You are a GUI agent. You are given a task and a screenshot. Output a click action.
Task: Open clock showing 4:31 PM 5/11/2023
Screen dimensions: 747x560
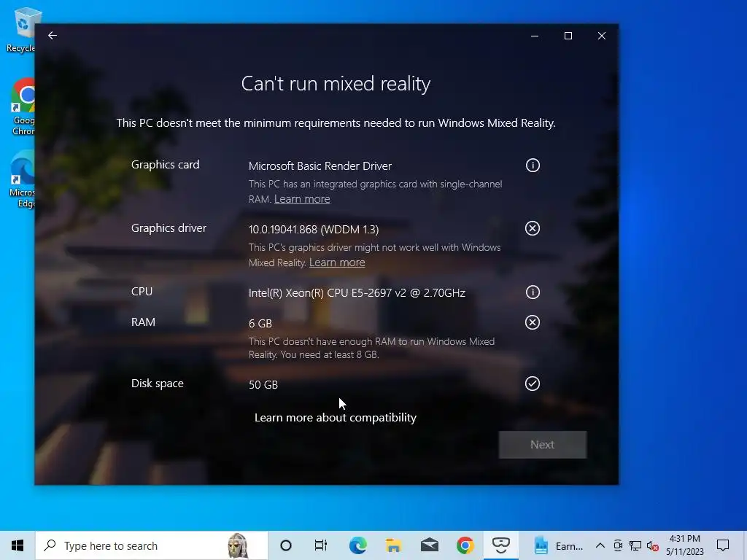pos(684,545)
